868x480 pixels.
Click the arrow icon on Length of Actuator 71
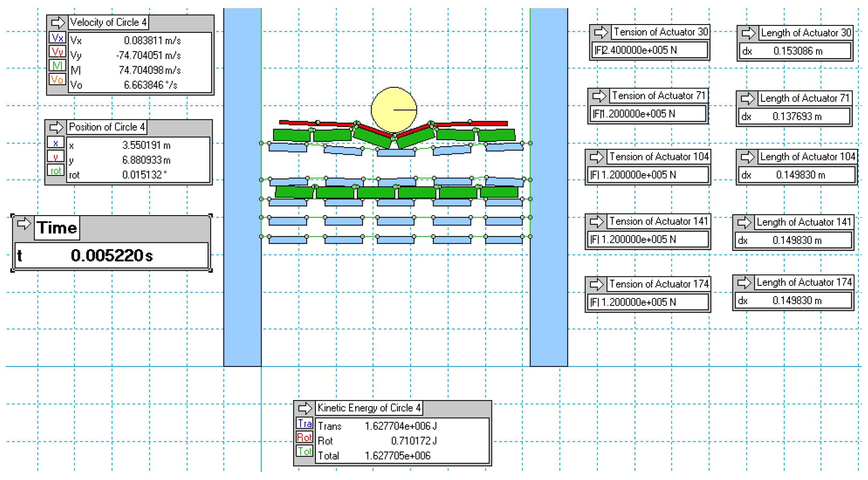(747, 98)
